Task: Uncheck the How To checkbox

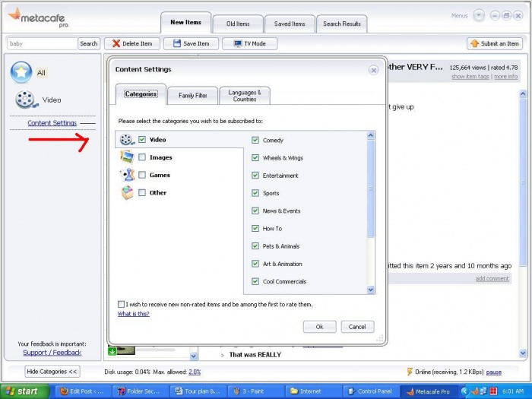Action: [255, 228]
